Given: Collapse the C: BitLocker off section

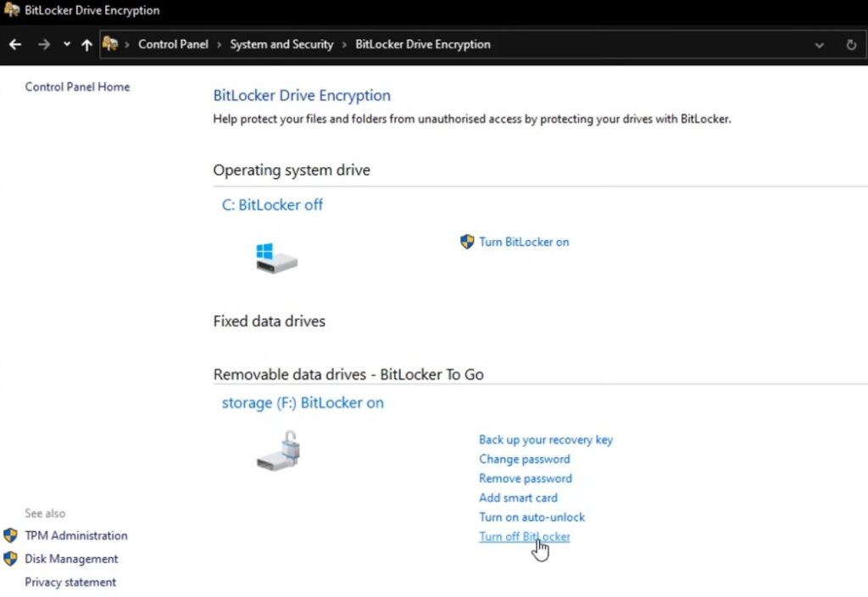Looking at the screenshot, I should click(272, 205).
